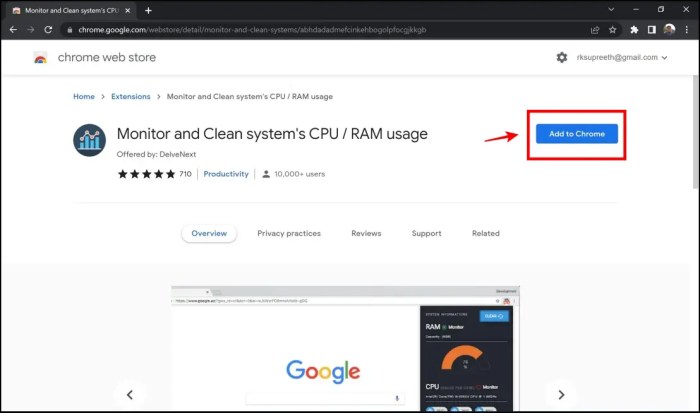Click the users person icon
Image resolution: width=700 pixels, height=413 pixels.
click(x=266, y=174)
